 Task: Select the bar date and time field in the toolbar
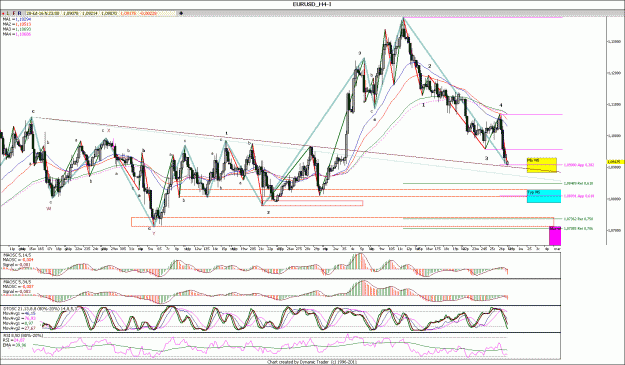43,13
